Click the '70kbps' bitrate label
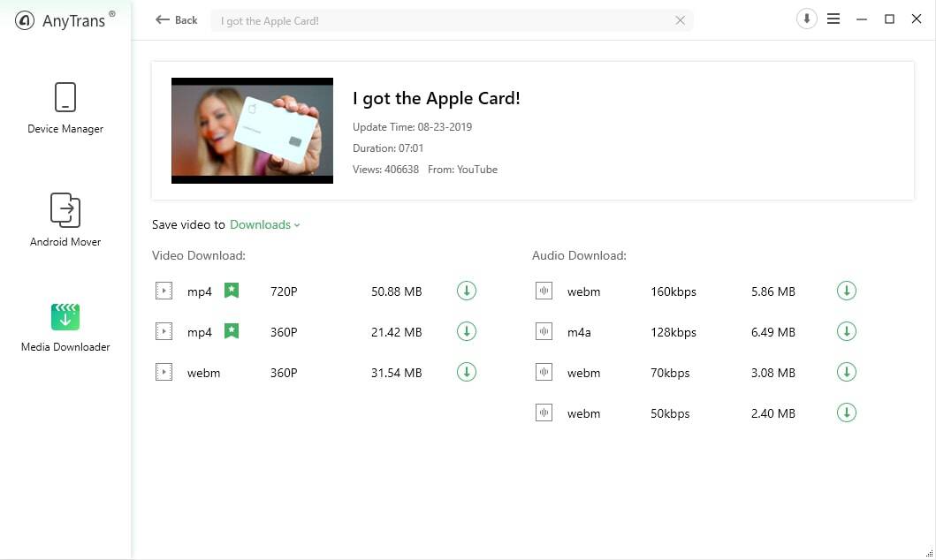This screenshot has width=936, height=560. (x=670, y=373)
